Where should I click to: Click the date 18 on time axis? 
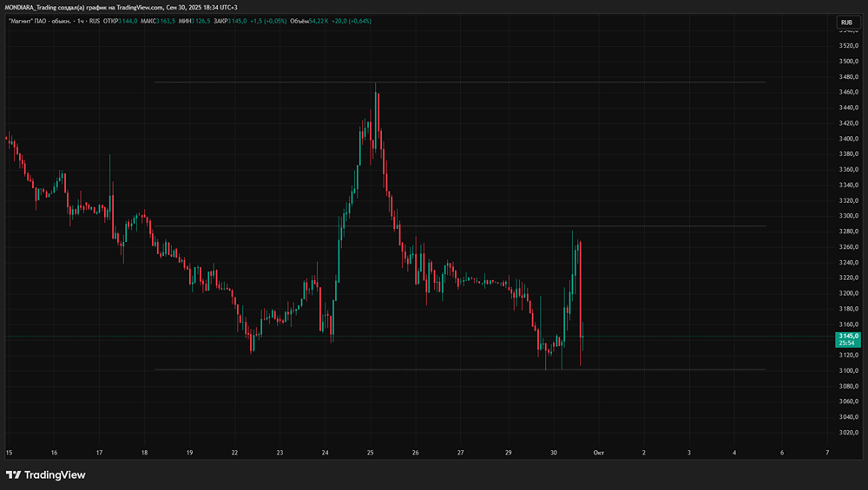(144, 453)
